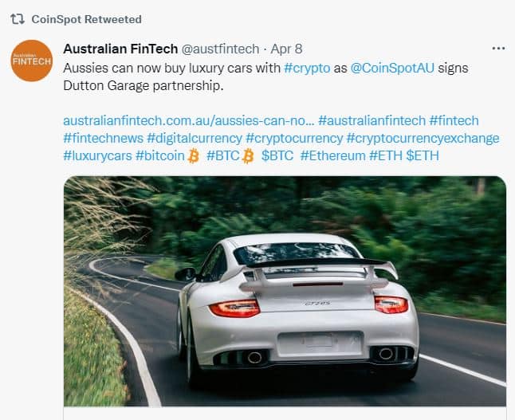Browse the #cryptocurrencyexchange hashtag
The height and width of the screenshot is (420, 515).
point(423,138)
